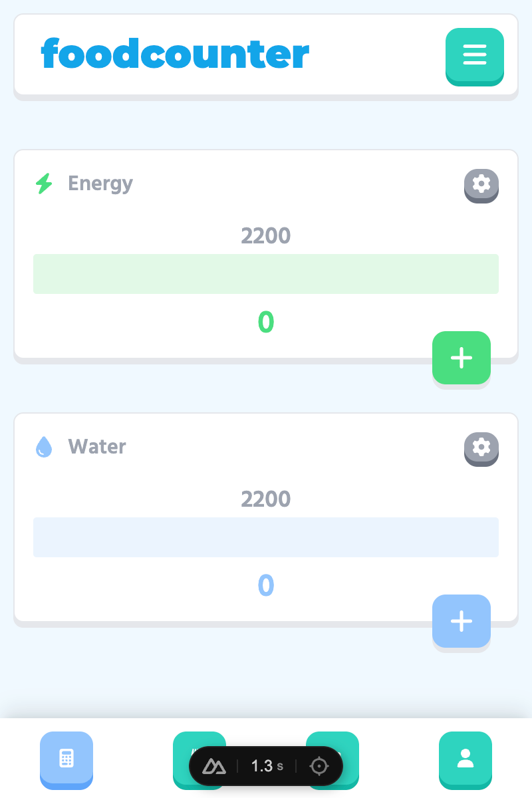Click the green Energy current value 0

click(x=266, y=323)
